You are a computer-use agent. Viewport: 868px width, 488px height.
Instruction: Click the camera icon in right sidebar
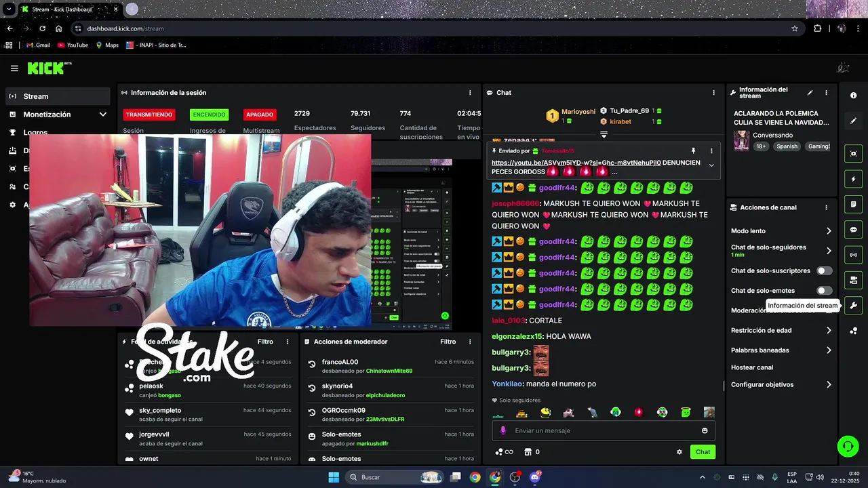point(853,280)
